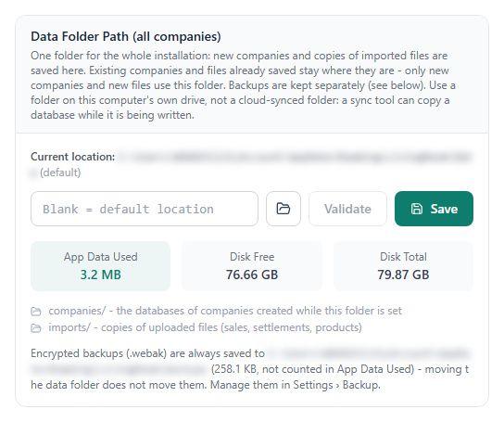This screenshot has height=422, width=504.
Task: Click the (default) text
Action: [60, 173]
